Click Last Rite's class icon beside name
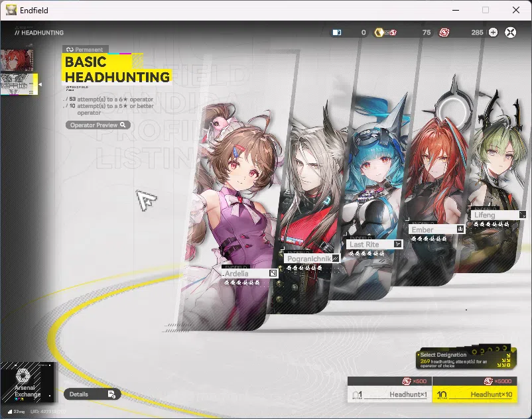This screenshot has width=532, height=419. click(397, 244)
